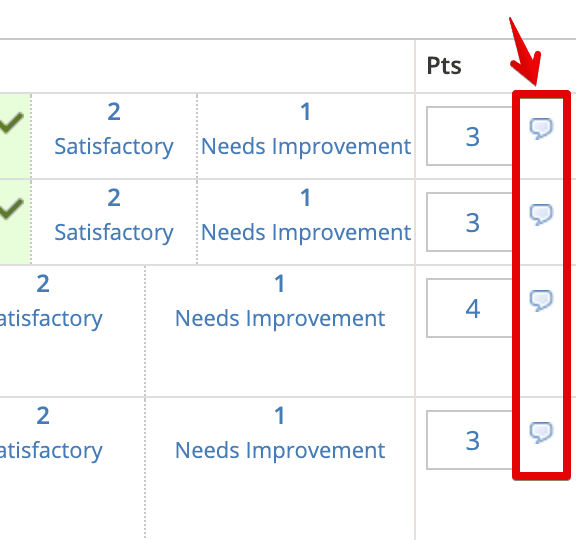Click the Pts column header

444,66
